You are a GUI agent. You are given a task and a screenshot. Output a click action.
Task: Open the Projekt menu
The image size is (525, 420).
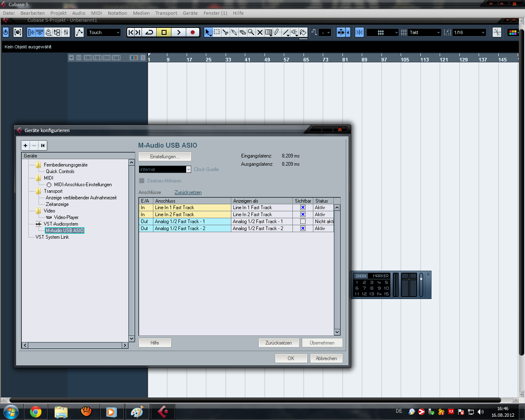(58, 13)
